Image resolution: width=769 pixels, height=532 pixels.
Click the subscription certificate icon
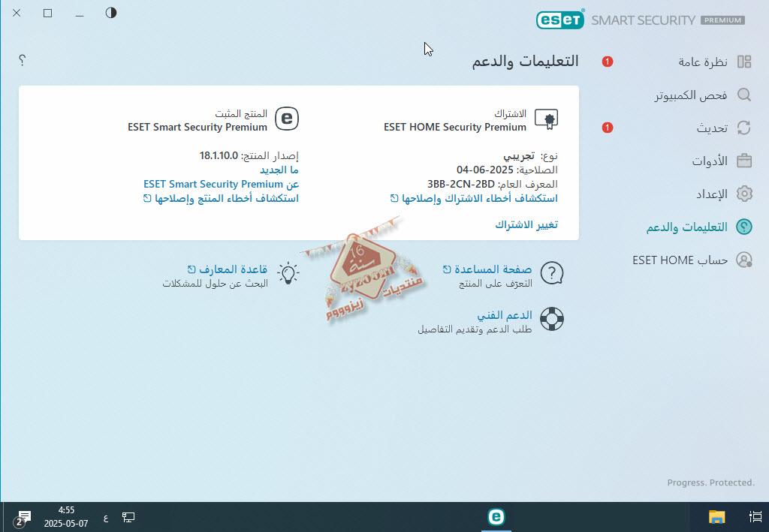(547, 119)
